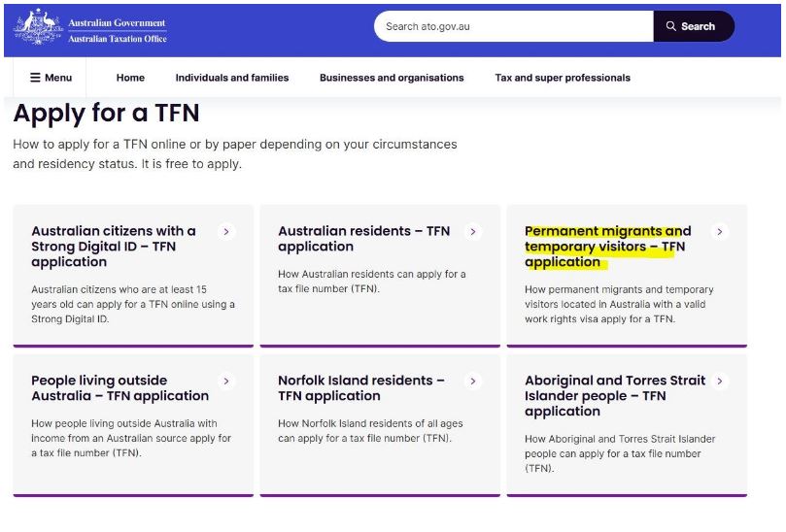The height and width of the screenshot is (532, 786).
Task: Focus the Search ato.gov.au field
Action: tap(514, 26)
